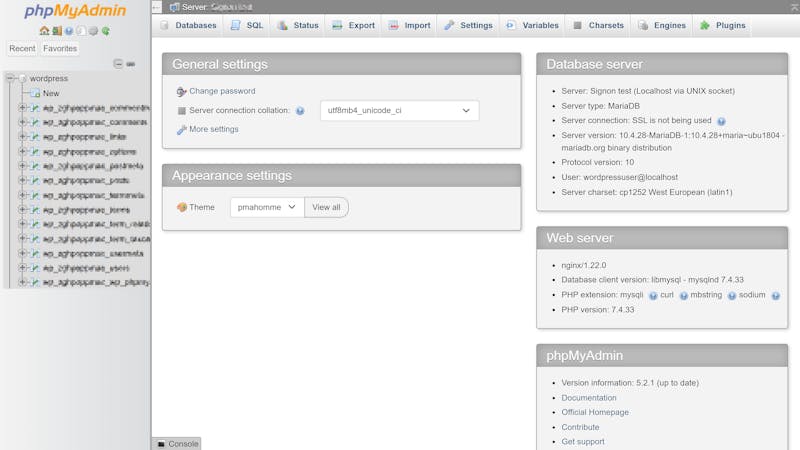Open the utf8mb4_unicode_ci collation dropdown
Screen dimensions: 800x450
399,111
